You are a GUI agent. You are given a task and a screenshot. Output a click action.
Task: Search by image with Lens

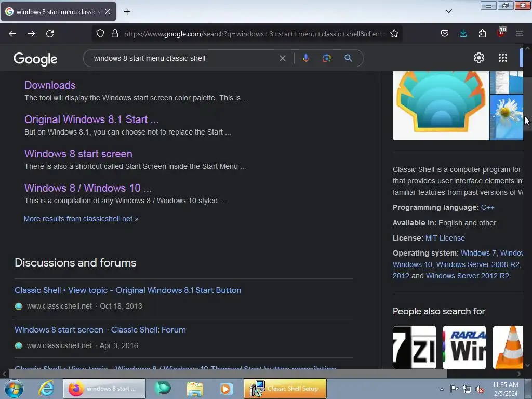point(326,58)
